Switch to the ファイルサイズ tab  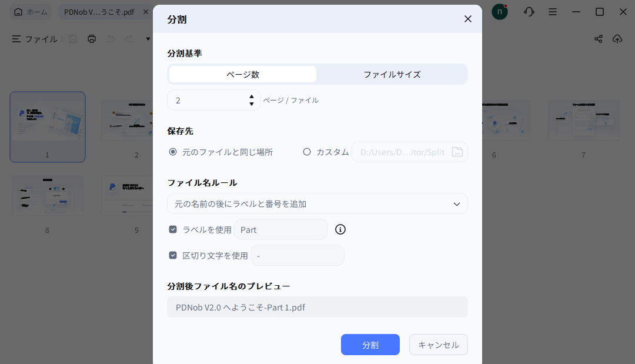coord(392,74)
